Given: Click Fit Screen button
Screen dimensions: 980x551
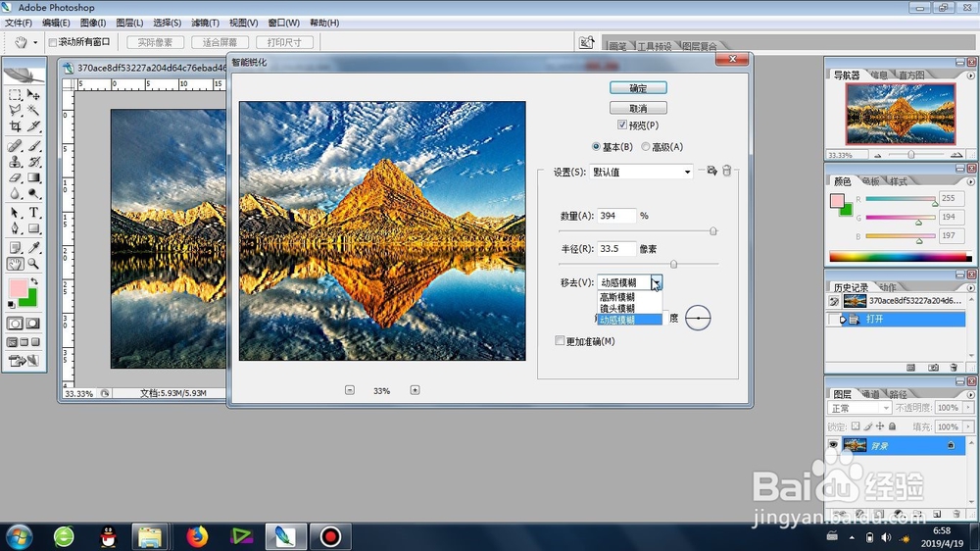Looking at the screenshot, I should tap(220, 42).
